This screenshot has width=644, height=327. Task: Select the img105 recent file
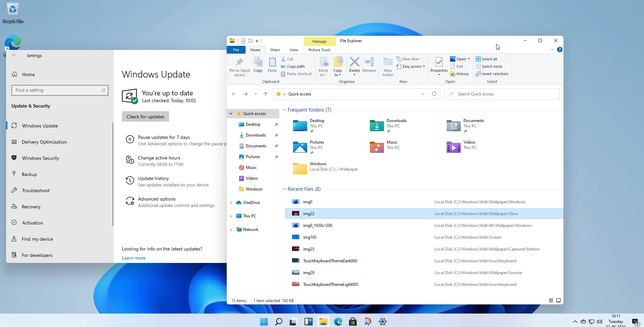pos(424,237)
